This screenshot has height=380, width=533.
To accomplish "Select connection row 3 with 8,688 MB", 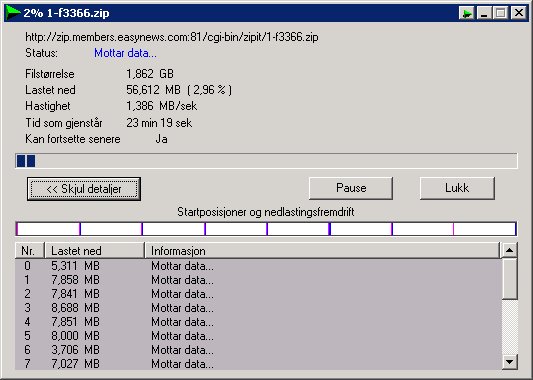I will (258, 308).
